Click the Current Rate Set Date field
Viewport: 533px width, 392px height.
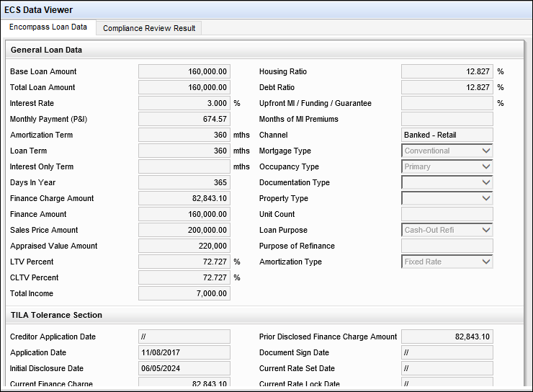[x=447, y=368]
